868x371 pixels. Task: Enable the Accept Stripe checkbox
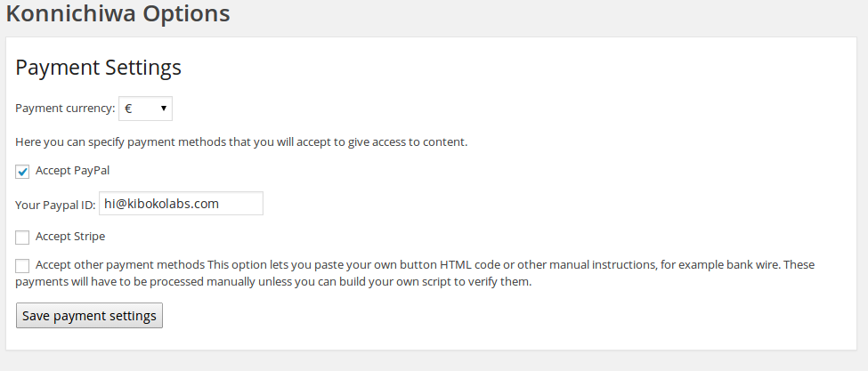click(22, 237)
